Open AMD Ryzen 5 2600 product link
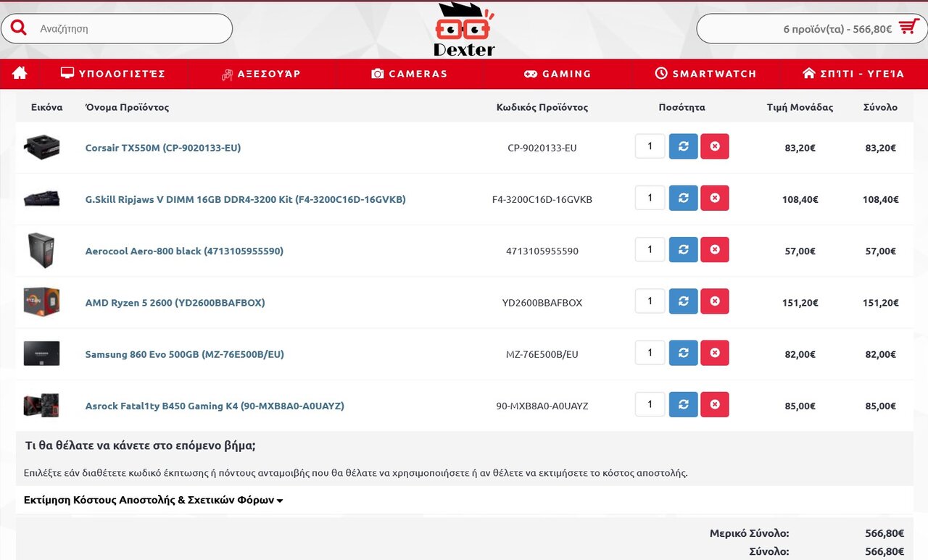 (175, 303)
